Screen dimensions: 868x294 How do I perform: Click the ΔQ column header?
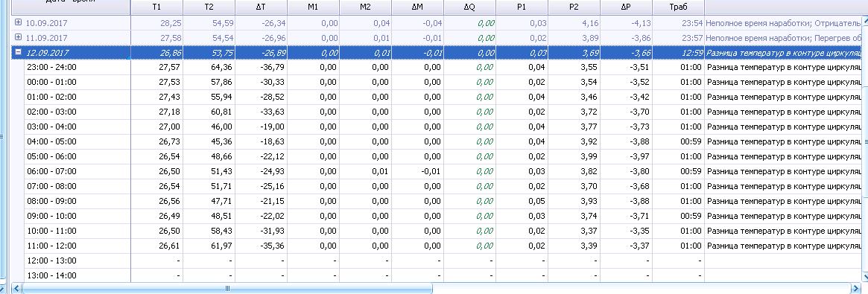coord(470,7)
